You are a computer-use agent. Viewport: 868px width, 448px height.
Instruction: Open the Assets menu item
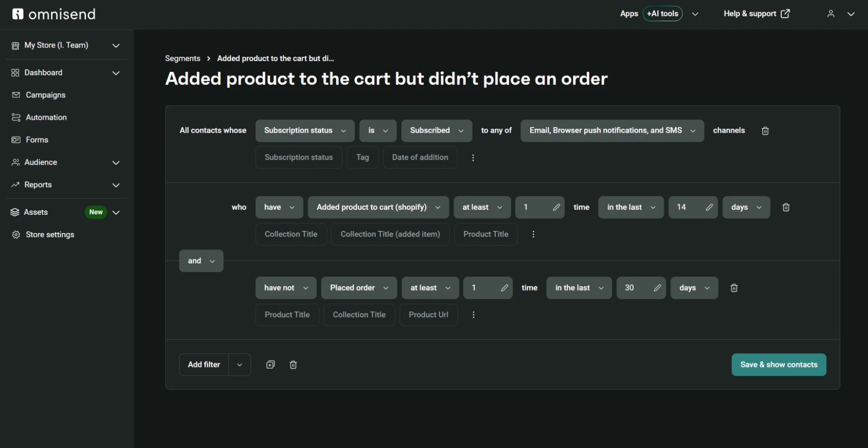pyautogui.click(x=66, y=212)
